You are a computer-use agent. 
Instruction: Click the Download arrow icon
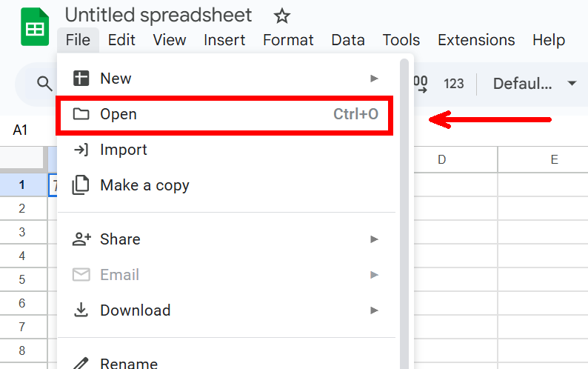tap(81, 310)
